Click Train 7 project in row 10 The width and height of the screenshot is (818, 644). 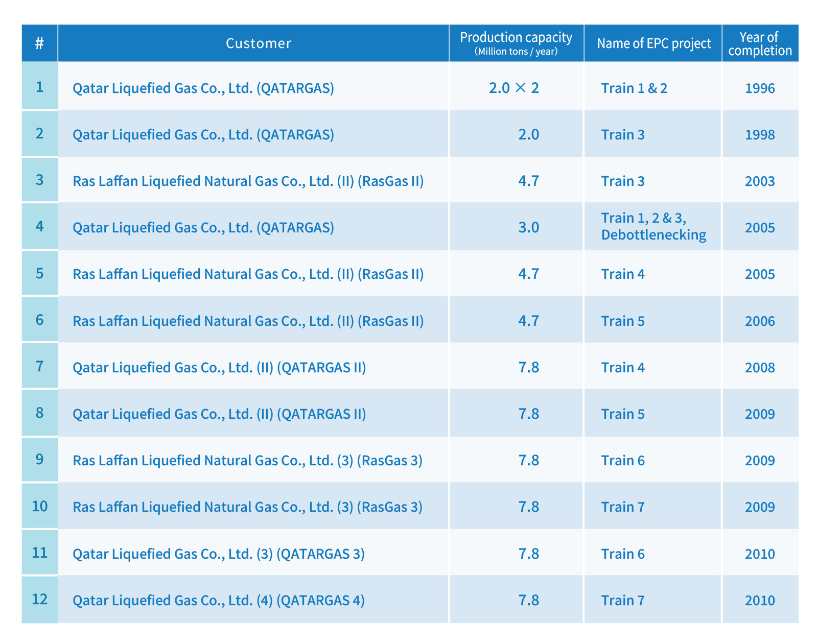click(623, 507)
